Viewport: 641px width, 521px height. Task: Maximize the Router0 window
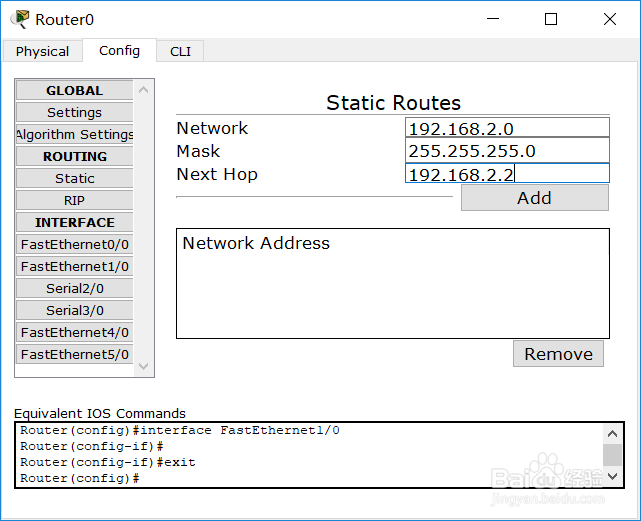click(551, 19)
